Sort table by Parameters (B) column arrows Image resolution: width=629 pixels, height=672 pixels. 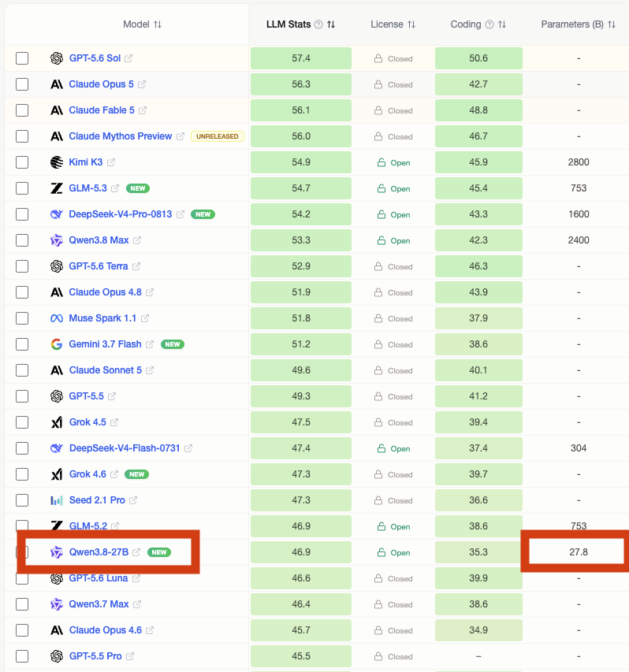click(612, 25)
